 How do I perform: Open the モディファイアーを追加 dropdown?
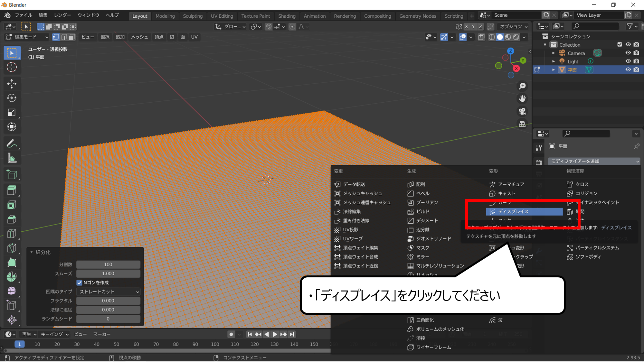pyautogui.click(x=594, y=161)
